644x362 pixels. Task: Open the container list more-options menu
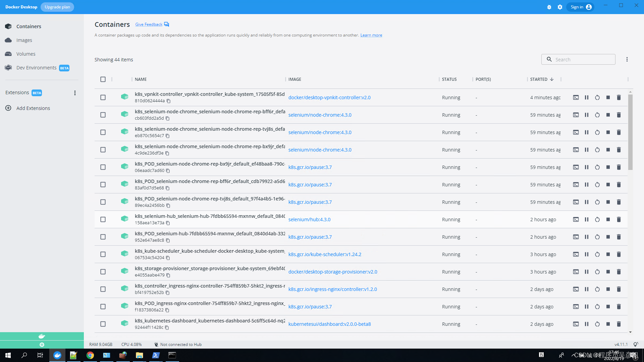(627, 59)
